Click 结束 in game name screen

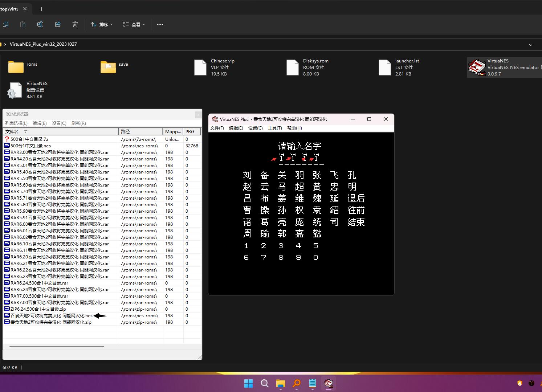coord(356,222)
